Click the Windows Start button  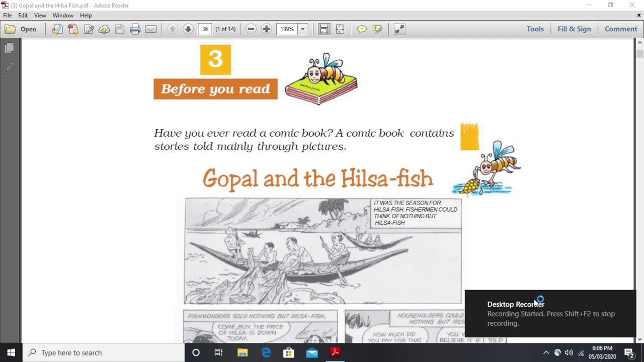11,352
